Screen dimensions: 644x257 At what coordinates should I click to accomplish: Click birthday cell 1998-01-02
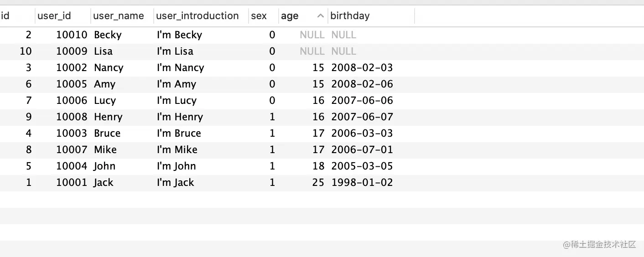pos(362,183)
